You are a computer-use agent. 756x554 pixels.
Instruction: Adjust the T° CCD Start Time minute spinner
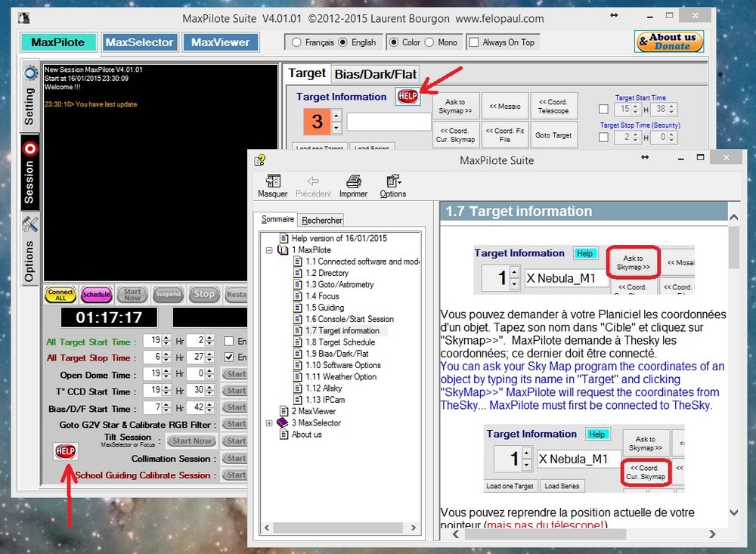pos(209,390)
